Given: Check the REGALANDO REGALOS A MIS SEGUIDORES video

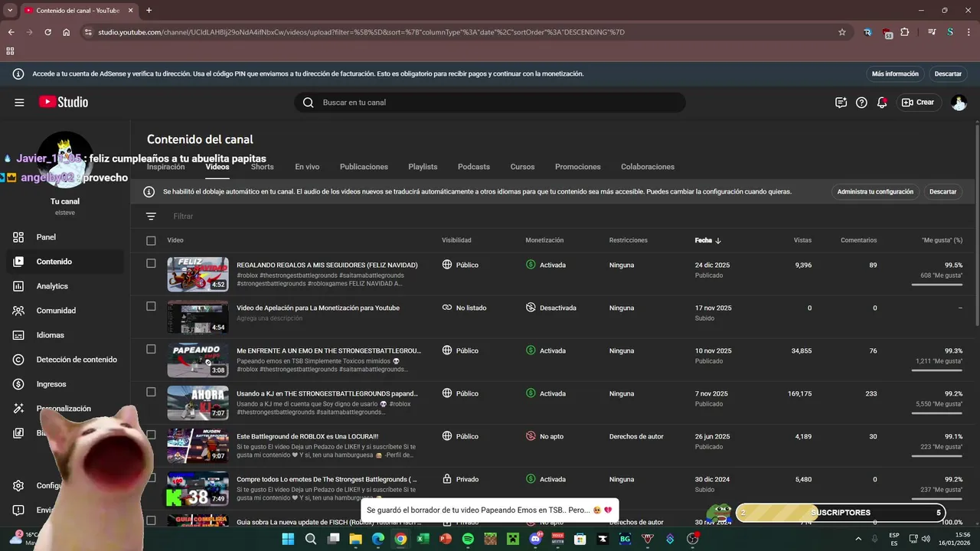Looking at the screenshot, I should (151, 263).
